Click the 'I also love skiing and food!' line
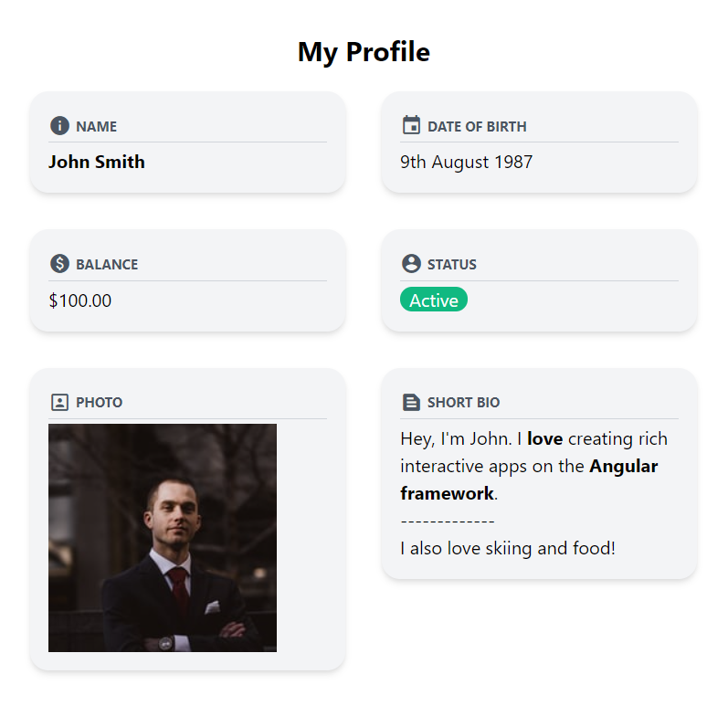 coord(508,549)
